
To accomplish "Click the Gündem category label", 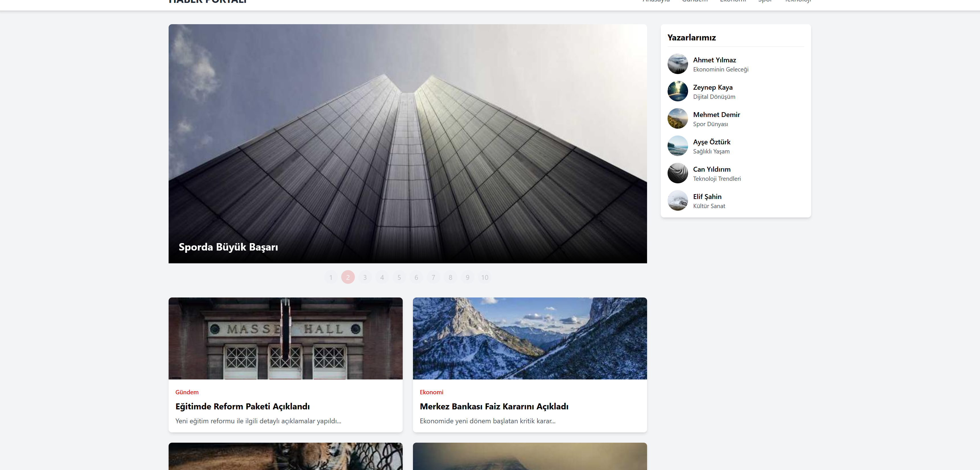I will pos(187,392).
